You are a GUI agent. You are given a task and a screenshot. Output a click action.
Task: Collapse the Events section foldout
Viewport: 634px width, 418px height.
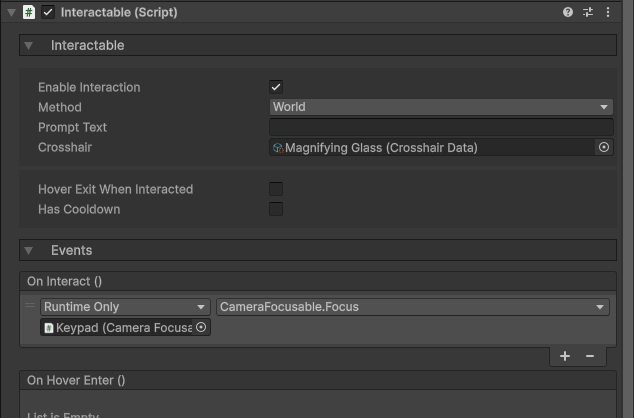coord(29,250)
